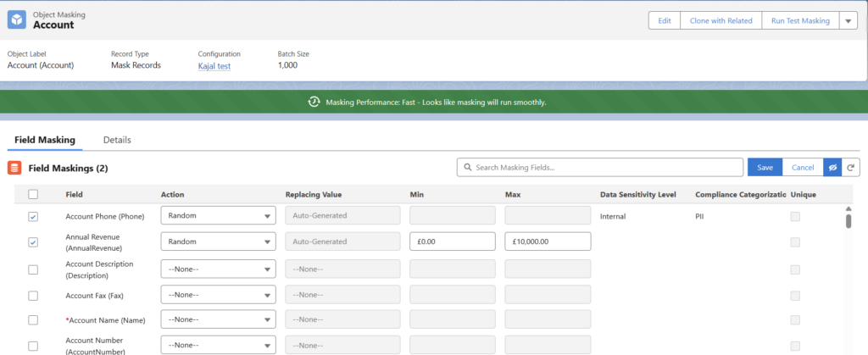This screenshot has width=868, height=355.
Task: Toggle the hide-fields eye icon button
Action: pyautogui.click(x=832, y=168)
